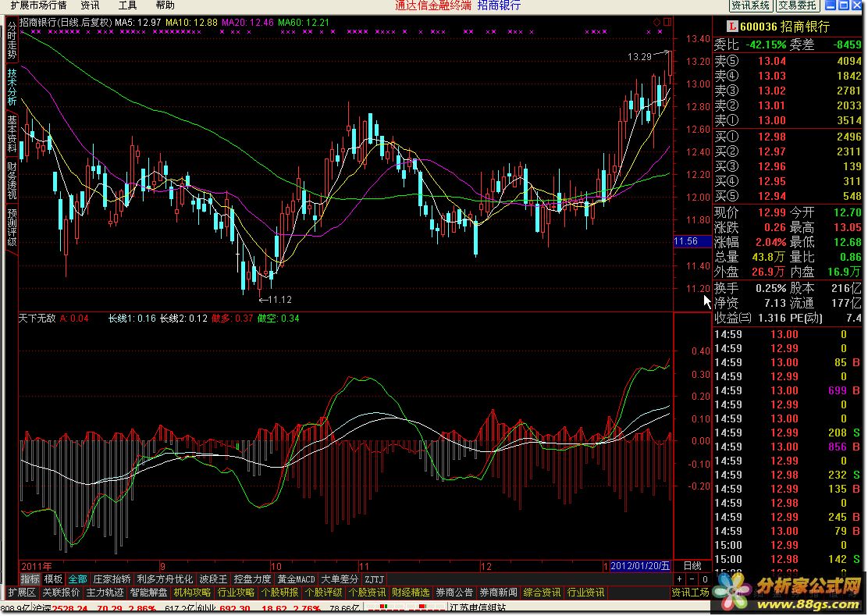Open the 主力轨迹 tab

105,593
